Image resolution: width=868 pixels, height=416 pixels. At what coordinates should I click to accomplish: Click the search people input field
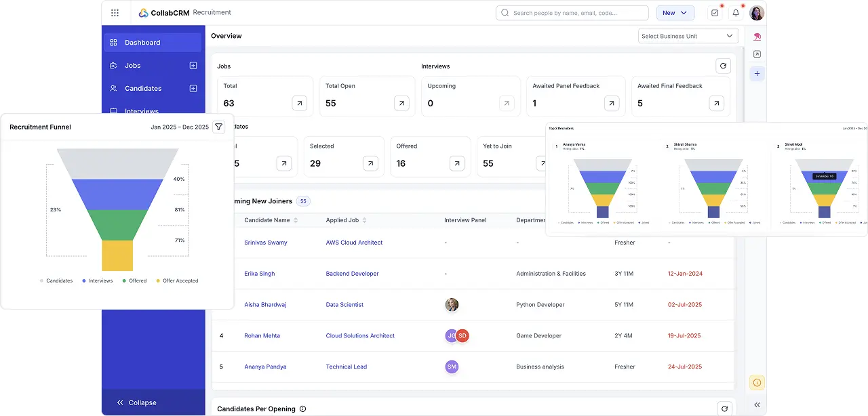(x=572, y=12)
